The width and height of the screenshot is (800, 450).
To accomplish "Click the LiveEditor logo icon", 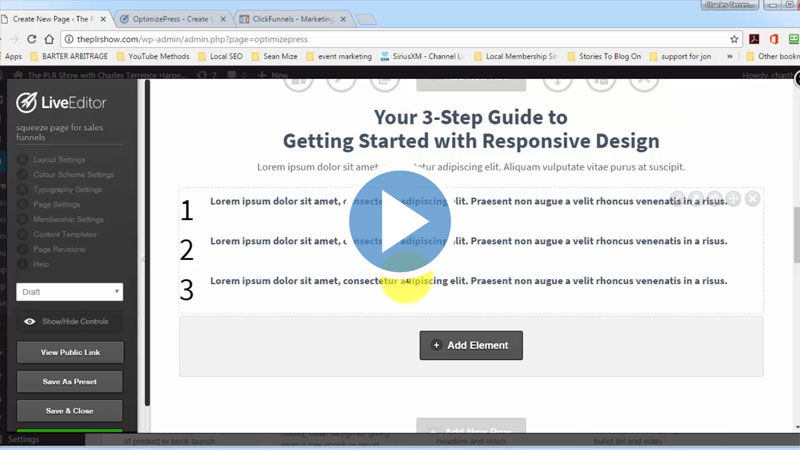I will (x=28, y=102).
